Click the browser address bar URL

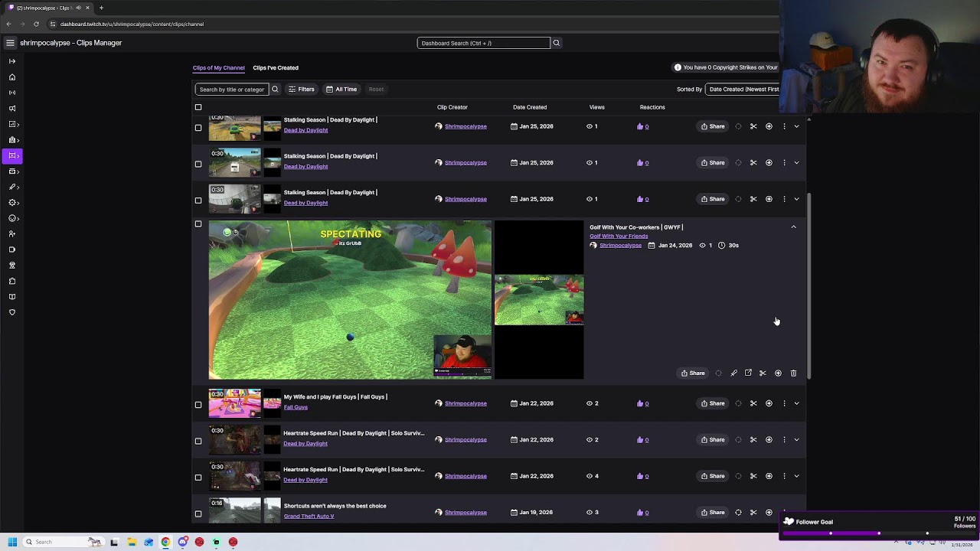132,24
